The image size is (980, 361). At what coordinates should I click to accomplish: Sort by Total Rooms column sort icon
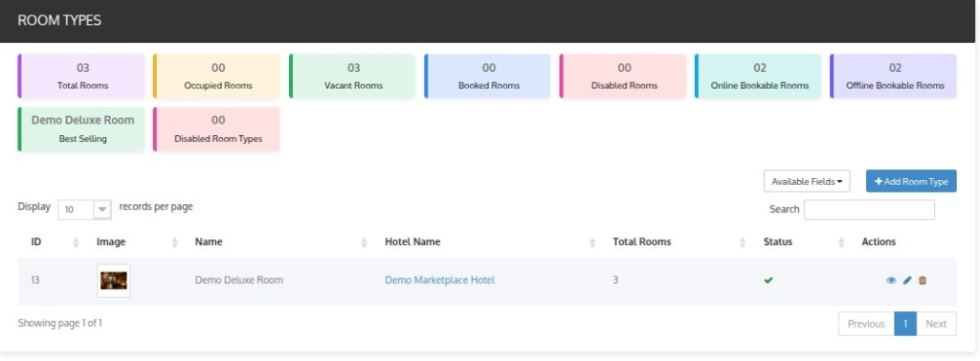tap(743, 243)
